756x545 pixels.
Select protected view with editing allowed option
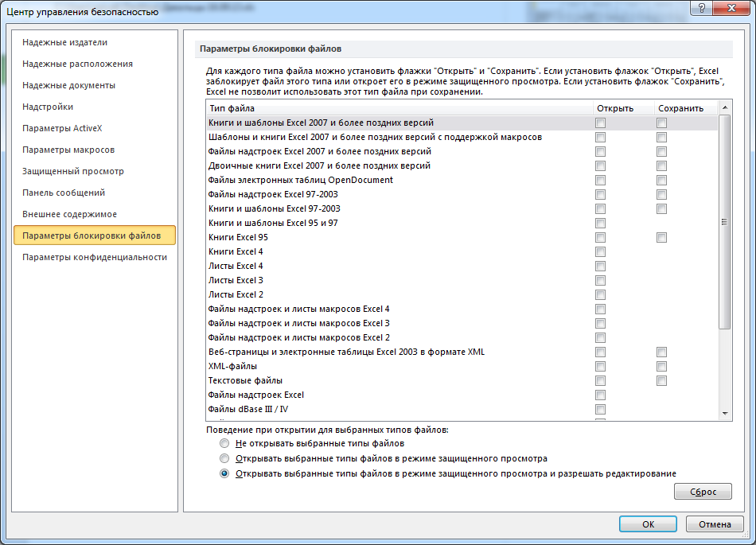tap(224, 473)
